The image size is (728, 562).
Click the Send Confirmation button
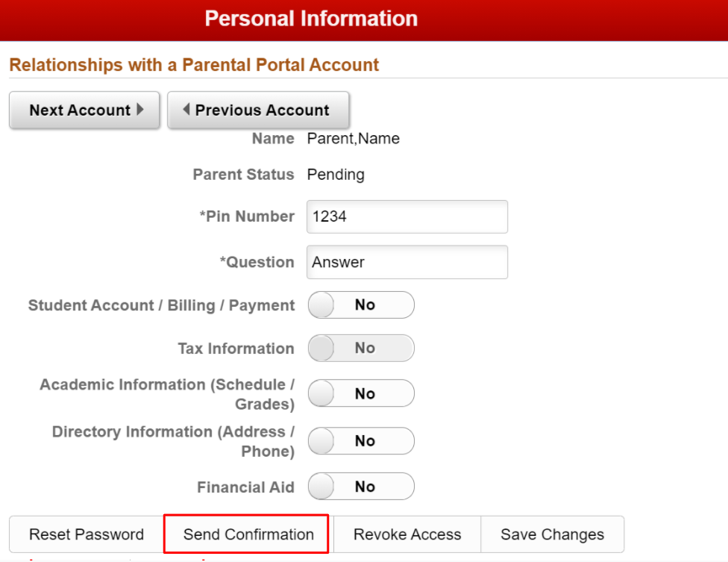tap(248, 534)
